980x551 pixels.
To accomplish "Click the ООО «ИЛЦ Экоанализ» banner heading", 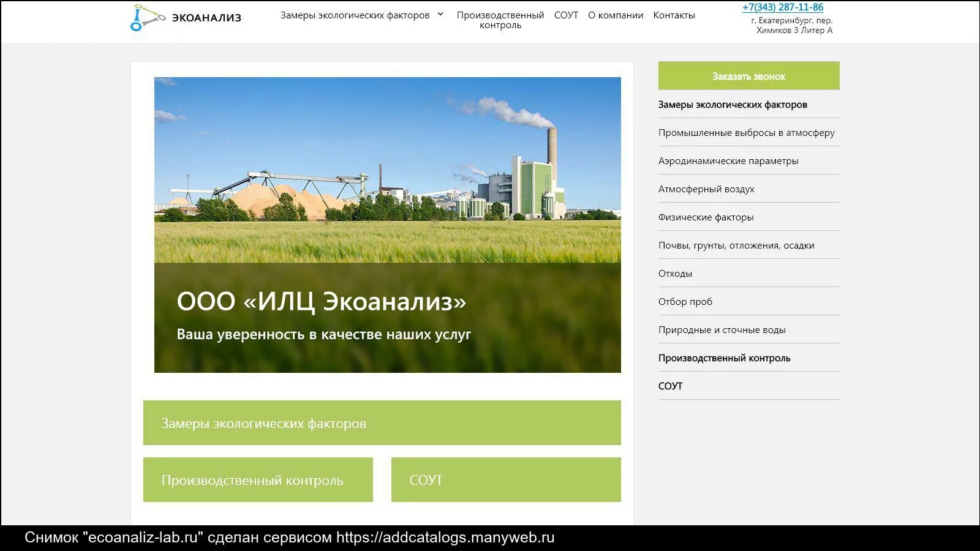I will pyautogui.click(x=322, y=301).
